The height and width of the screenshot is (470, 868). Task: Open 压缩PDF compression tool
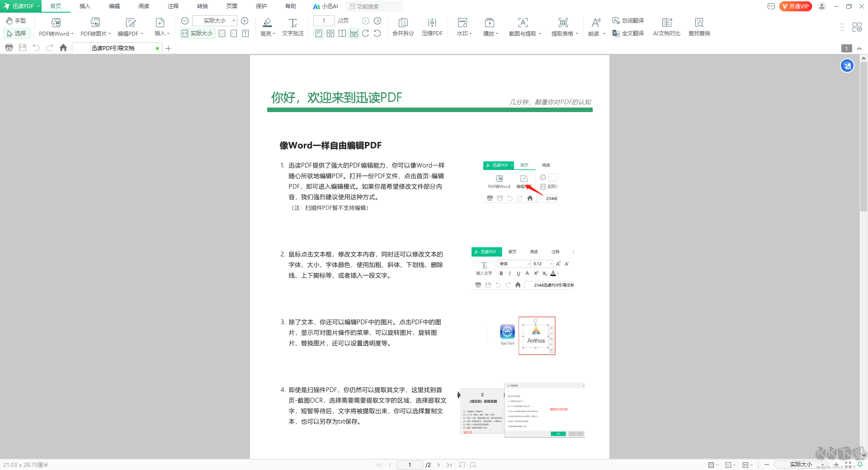coord(432,27)
